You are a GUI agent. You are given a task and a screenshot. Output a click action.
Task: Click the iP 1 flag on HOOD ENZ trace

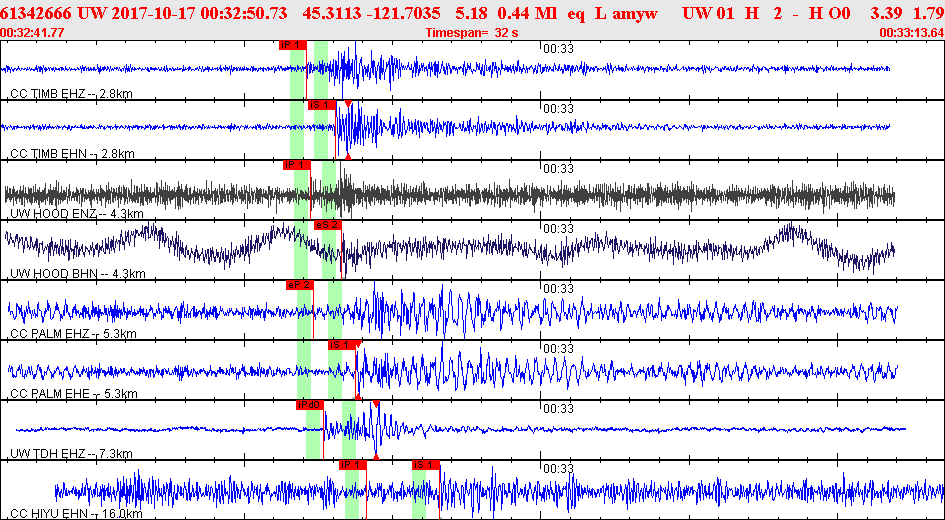pyautogui.click(x=297, y=165)
